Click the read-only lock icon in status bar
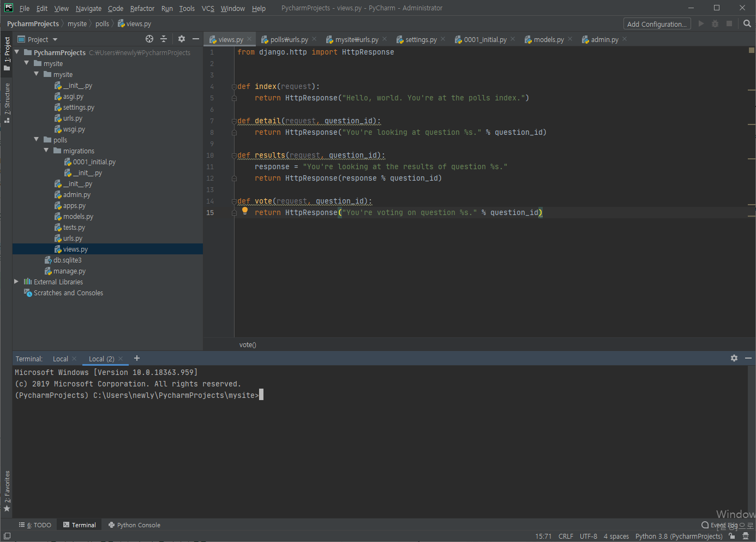756x542 pixels. click(732, 536)
